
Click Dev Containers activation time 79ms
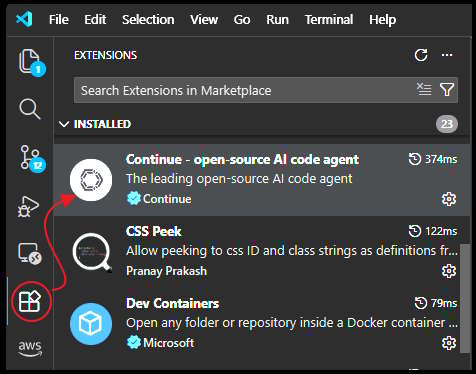[x=436, y=303]
